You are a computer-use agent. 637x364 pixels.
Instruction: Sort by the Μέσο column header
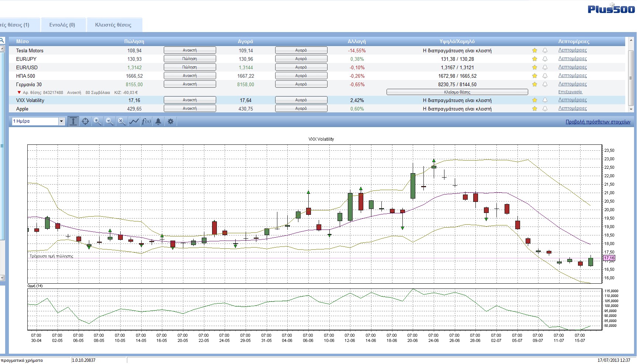click(22, 41)
